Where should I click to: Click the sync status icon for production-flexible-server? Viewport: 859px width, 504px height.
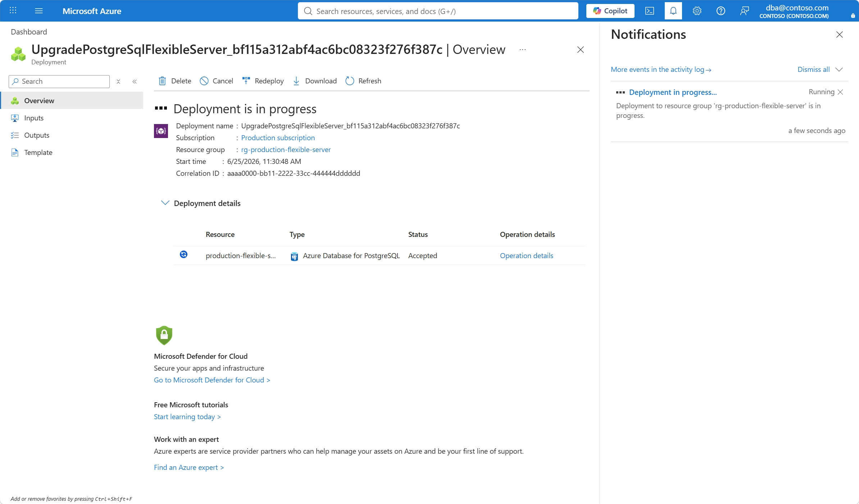(x=183, y=255)
